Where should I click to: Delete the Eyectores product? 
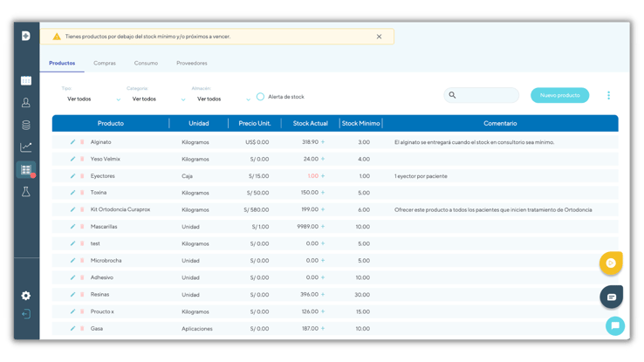[x=82, y=176]
